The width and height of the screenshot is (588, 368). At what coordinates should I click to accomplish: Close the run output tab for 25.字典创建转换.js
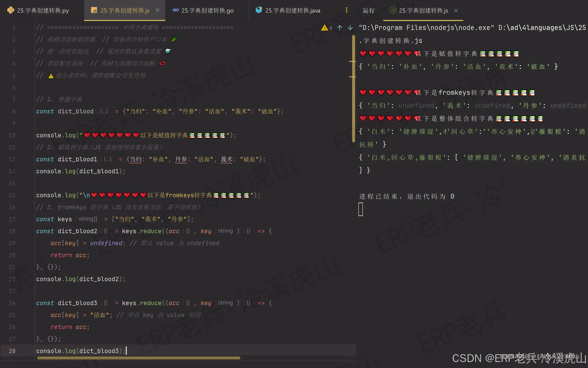pos(456,10)
